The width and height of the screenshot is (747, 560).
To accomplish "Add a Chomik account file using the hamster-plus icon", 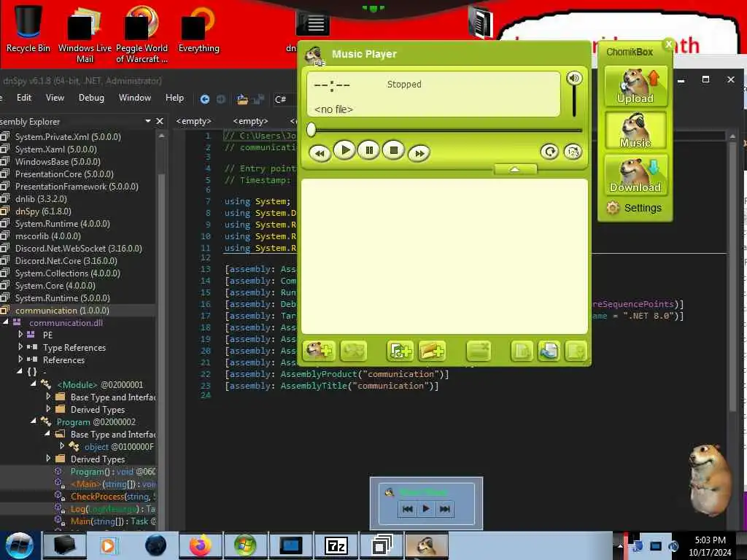I will [x=320, y=351].
